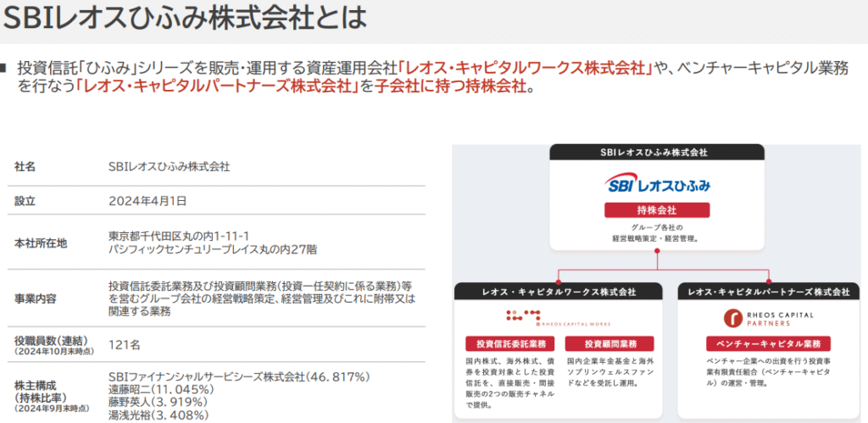Click the SBIファイナンシャルサービシーズ株式会社 shareholder line
868x423 pixels.
pyautogui.click(x=239, y=377)
